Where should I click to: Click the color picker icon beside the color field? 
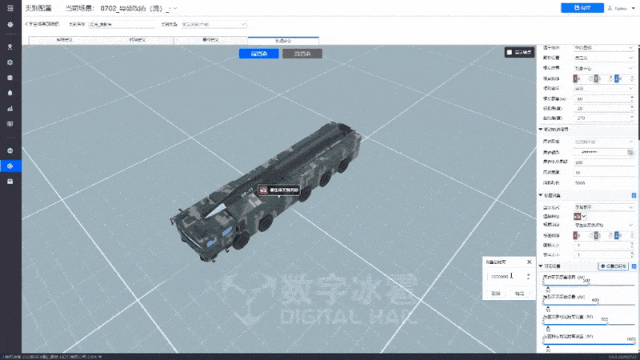(x=630, y=152)
